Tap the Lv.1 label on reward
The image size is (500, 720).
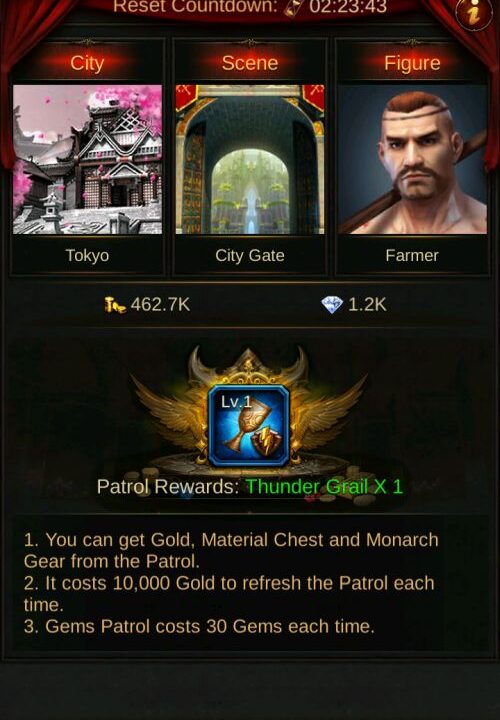pos(236,402)
